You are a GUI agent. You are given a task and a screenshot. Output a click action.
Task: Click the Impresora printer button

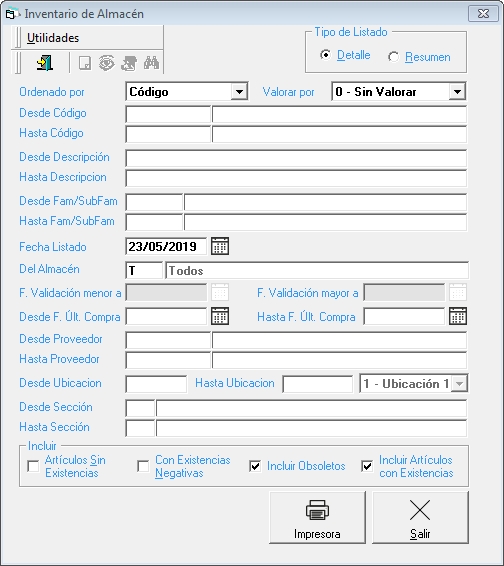(317, 517)
